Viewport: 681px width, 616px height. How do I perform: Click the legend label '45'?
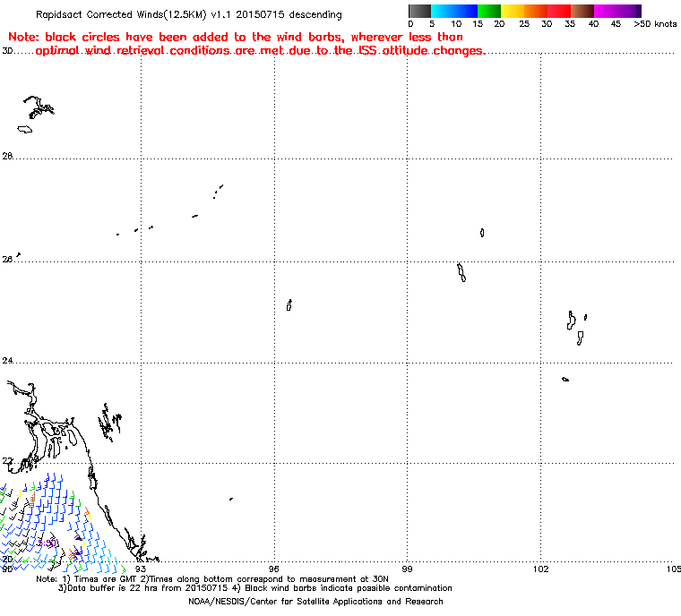click(616, 24)
